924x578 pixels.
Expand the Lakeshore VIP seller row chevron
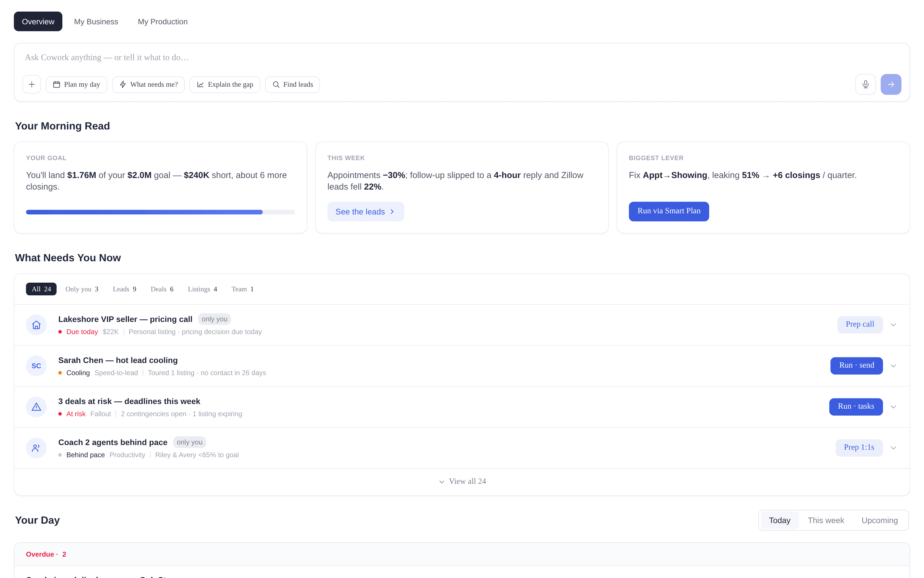(893, 325)
